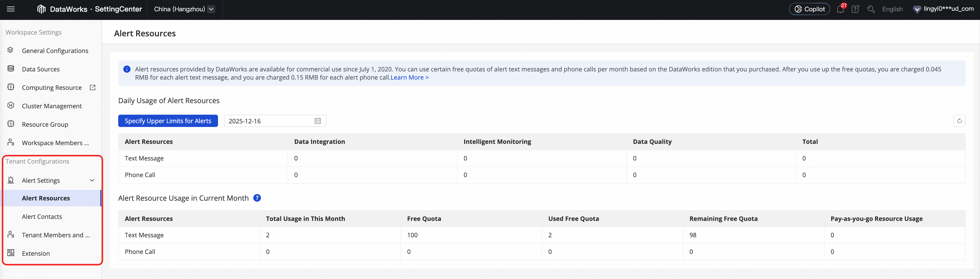The width and height of the screenshot is (980, 279).
Task: Go to Cluster Management page
Action: (x=52, y=106)
